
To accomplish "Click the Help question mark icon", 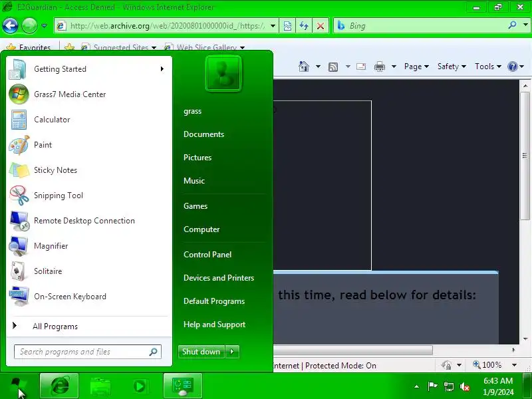I will tap(512, 66).
